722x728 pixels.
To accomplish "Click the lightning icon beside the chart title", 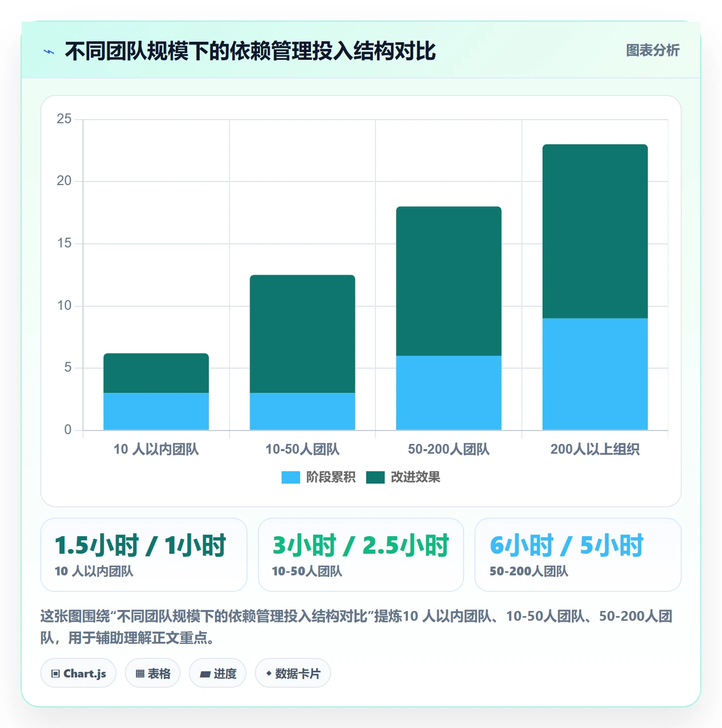I will pos(49,52).
